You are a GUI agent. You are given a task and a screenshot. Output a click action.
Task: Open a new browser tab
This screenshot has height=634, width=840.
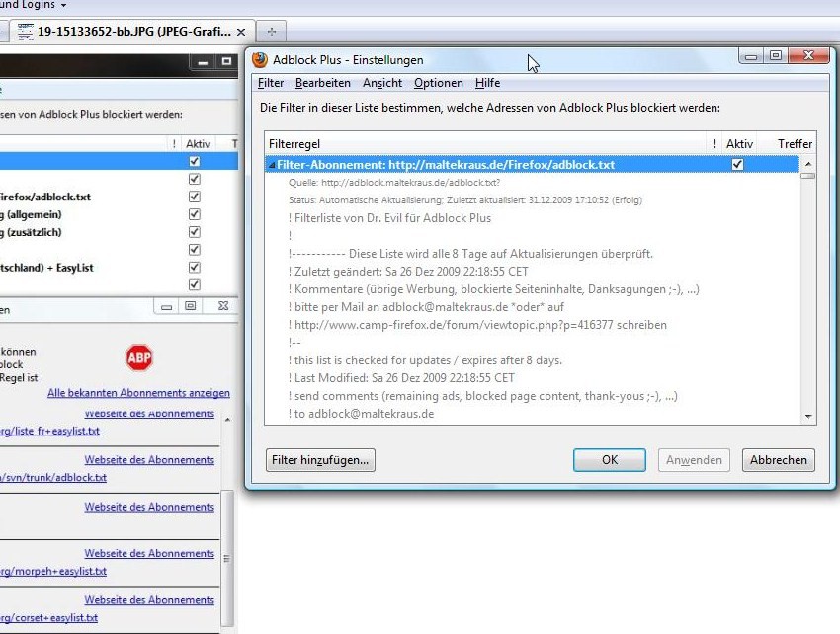(x=272, y=32)
